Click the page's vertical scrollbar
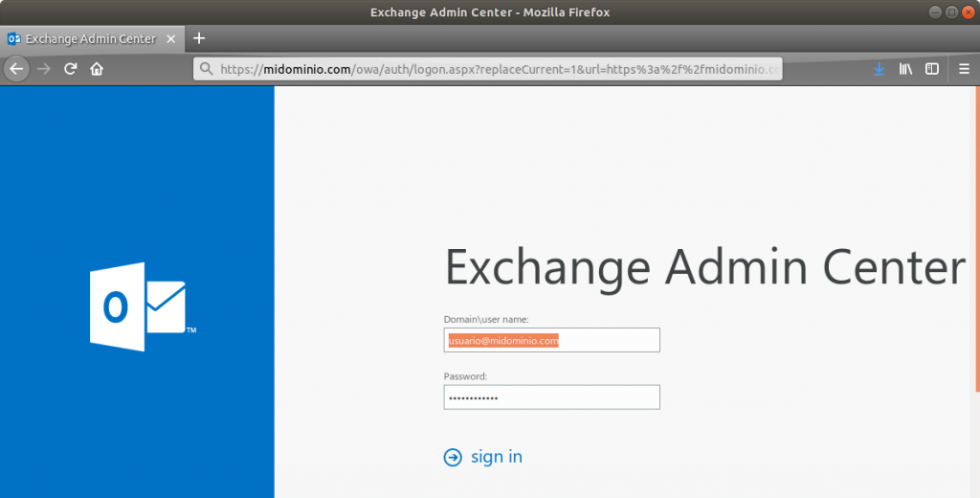 pos(977,239)
